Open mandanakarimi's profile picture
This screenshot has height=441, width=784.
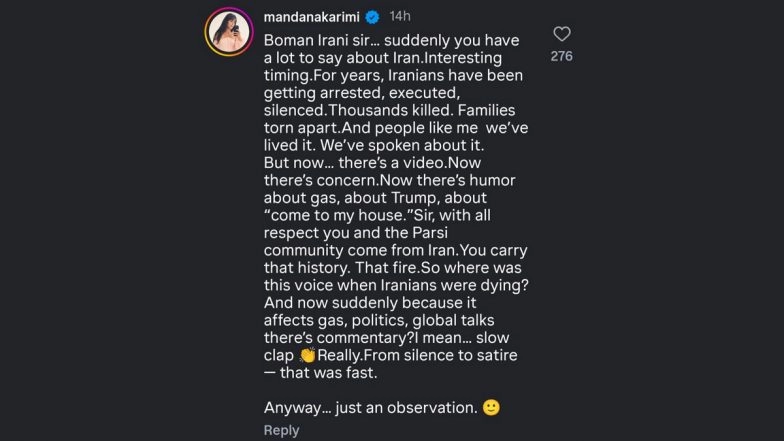coord(229,31)
